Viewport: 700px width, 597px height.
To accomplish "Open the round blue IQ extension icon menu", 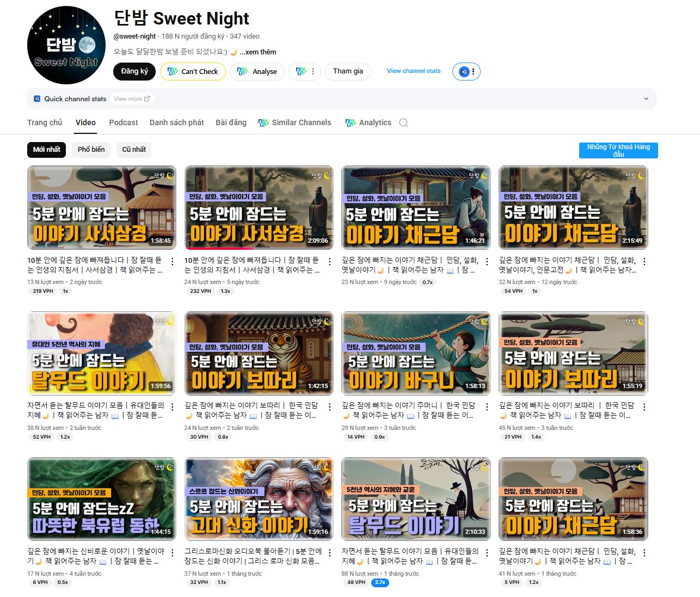I will pyautogui.click(x=466, y=72).
